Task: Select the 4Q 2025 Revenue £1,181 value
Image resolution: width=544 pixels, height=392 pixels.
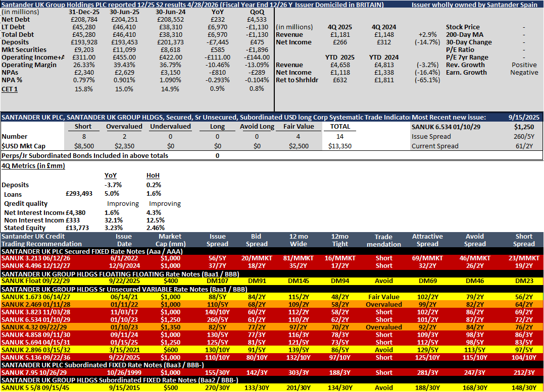Action: click(340, 35)
